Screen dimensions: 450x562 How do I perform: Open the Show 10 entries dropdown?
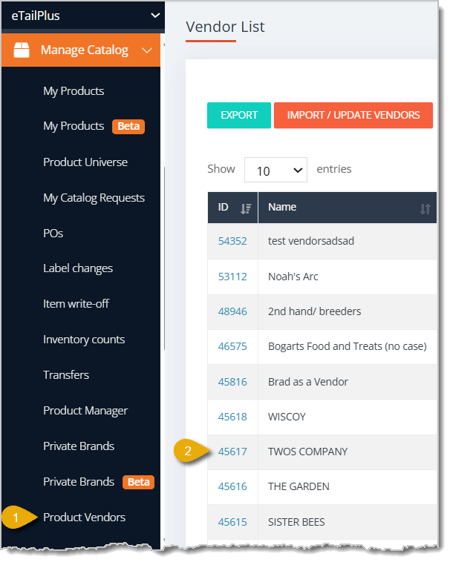point(276,170)
